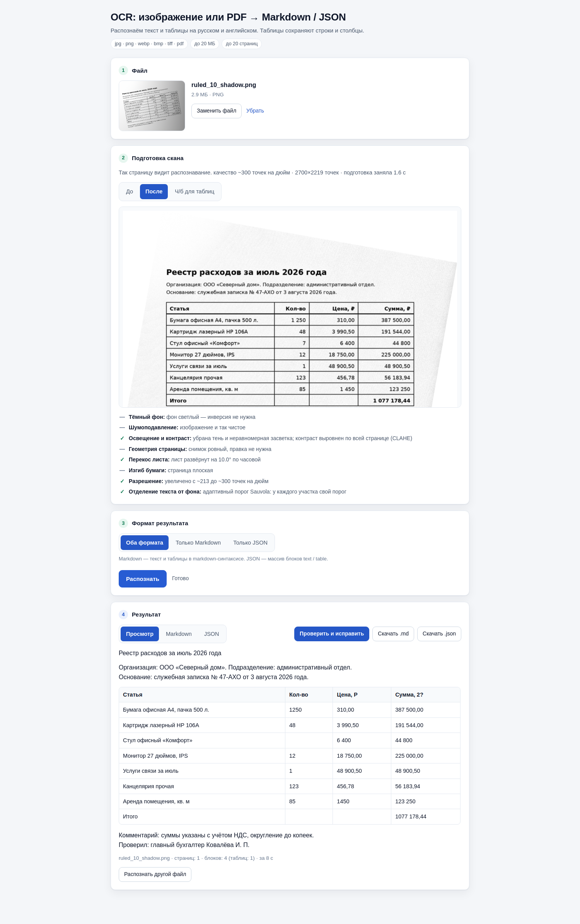
Task: Click the Кол-во column header in results
Action: click(x=309, y=695)
